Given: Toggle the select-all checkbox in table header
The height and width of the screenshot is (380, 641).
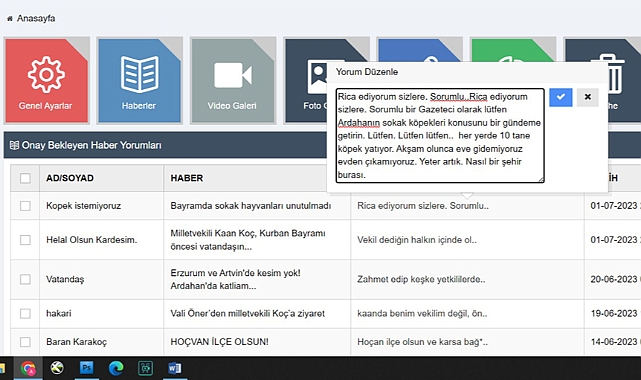Looking at the screenshot, I should 25,178.
